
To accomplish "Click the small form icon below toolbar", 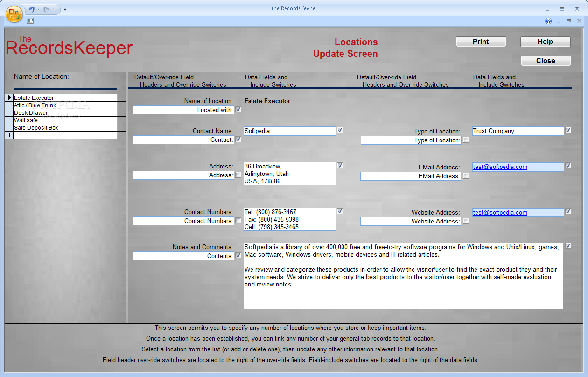I will 30,21.
